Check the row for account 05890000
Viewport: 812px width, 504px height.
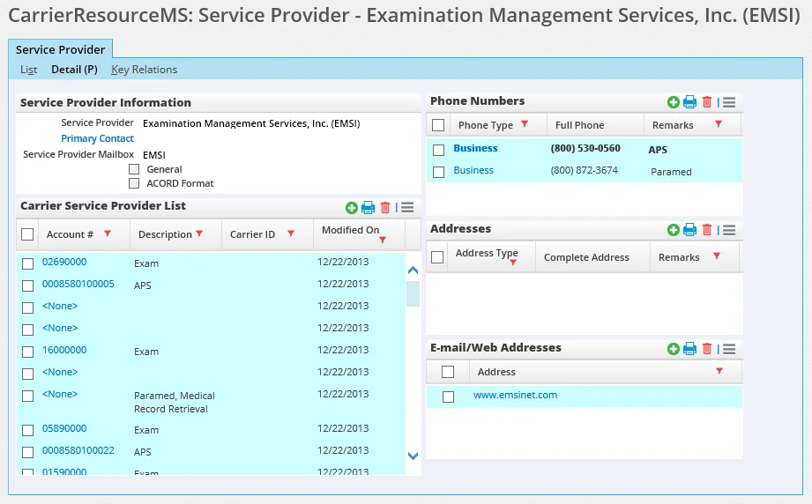(28, 431)
